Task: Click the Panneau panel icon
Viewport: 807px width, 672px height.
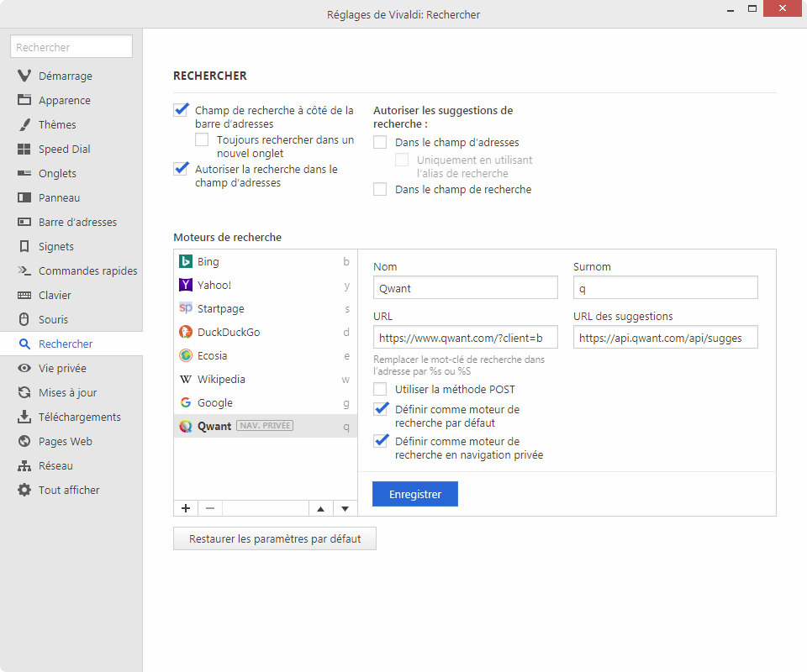Action: click(x=24, y=197)
